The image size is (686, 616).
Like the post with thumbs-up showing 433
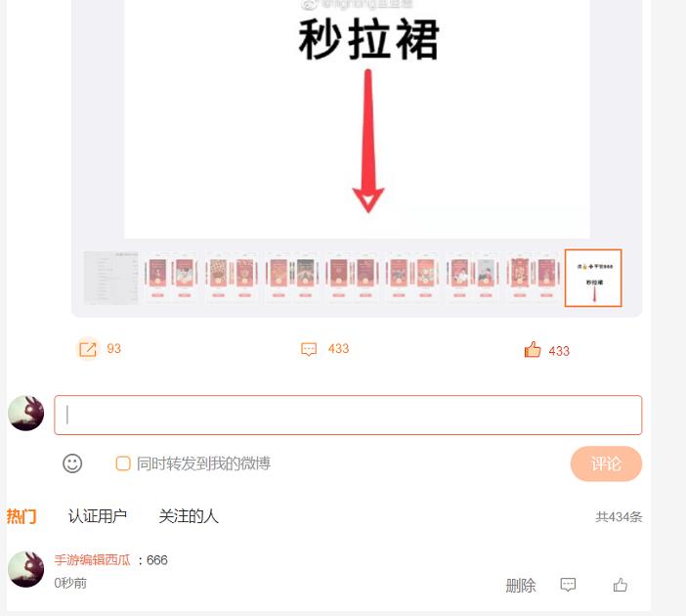532,350
